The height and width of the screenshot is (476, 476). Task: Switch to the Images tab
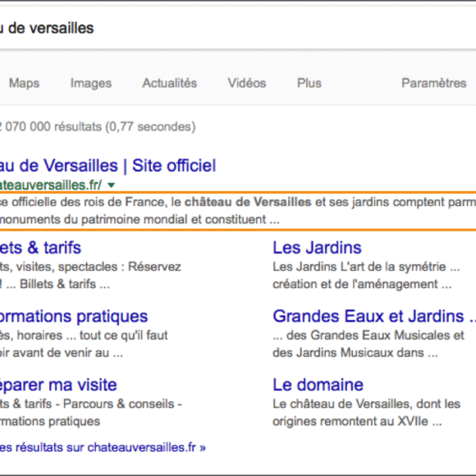[91, 83]
